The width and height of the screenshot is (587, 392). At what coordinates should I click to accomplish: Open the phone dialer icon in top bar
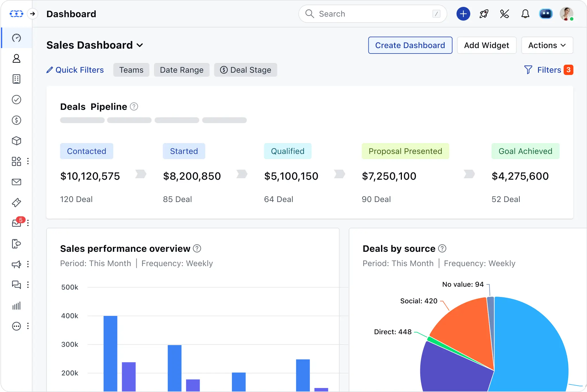(x=504, y=14)
